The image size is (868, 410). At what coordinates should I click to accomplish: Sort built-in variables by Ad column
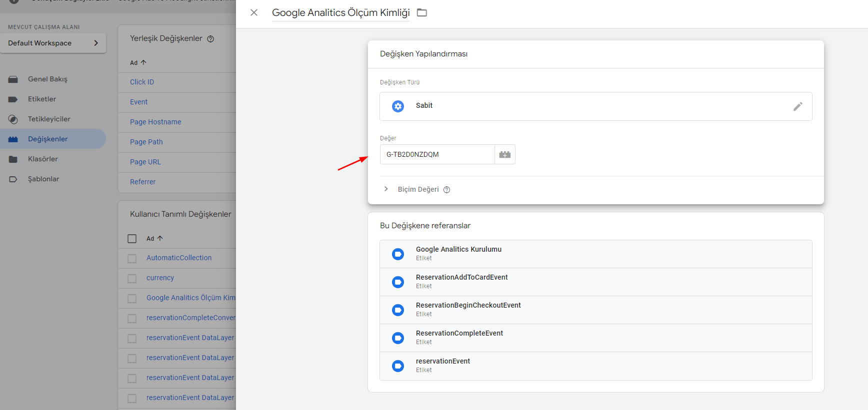tap(138, 62)
